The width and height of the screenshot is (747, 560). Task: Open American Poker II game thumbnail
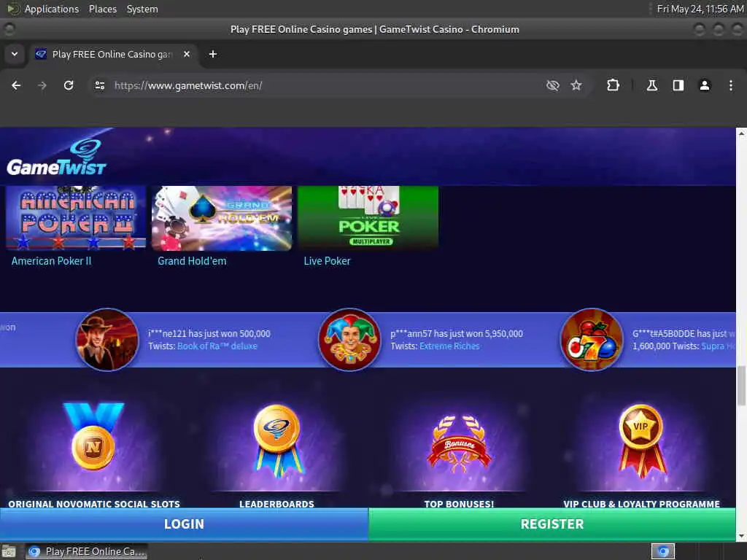[x=76, y=217]
